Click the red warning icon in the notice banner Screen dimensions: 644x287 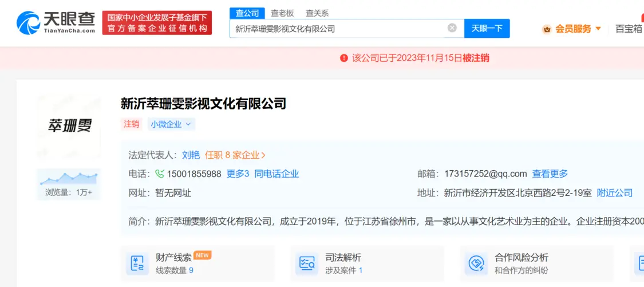point(344,58)
